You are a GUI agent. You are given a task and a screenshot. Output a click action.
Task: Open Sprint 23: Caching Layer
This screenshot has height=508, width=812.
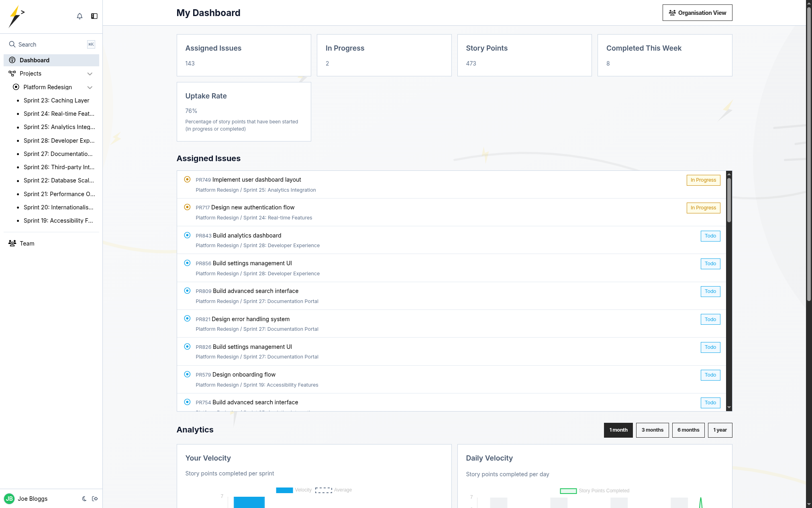56,100
